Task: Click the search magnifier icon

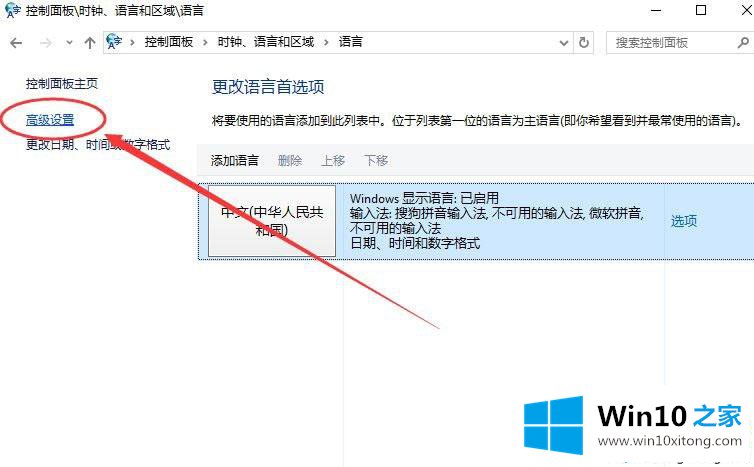Action: (x=743, y=43)
